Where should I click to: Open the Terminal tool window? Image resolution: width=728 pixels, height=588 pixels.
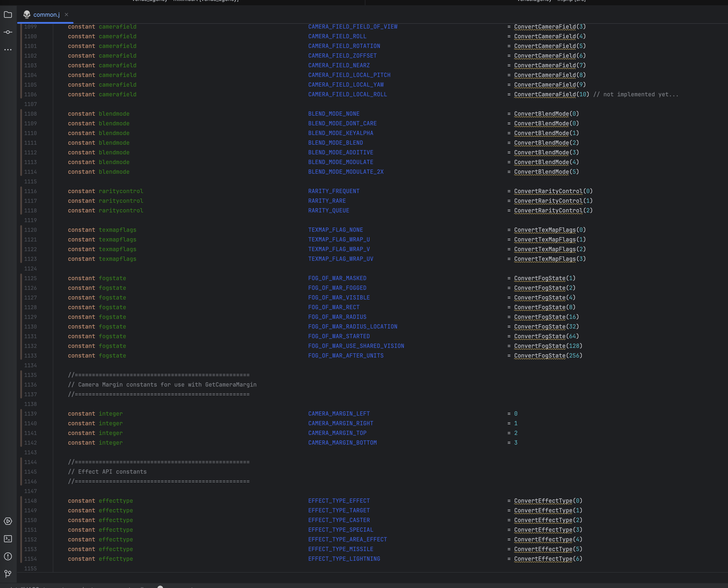[x=8, y=539]
